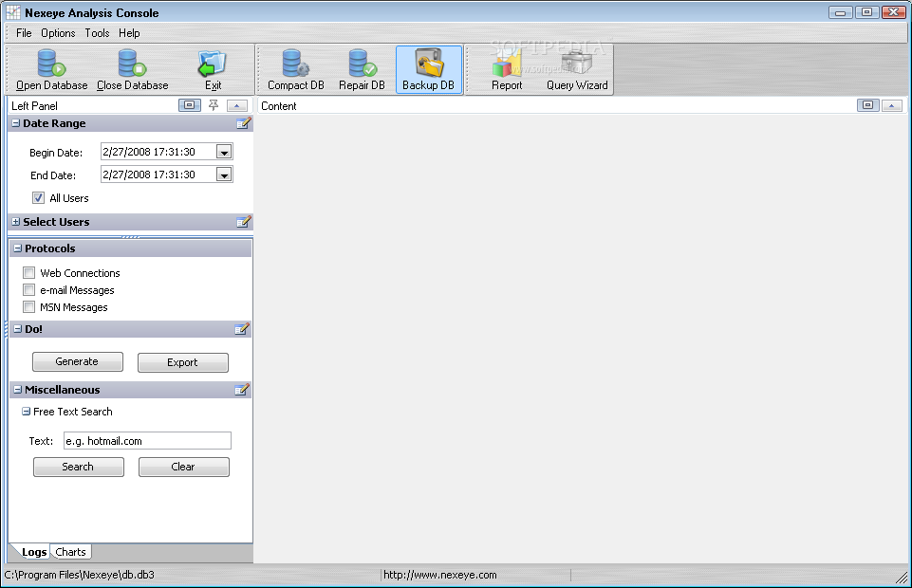Click the Nexeye app icon in title bar

pyautogui.click(x=12, y=12)
